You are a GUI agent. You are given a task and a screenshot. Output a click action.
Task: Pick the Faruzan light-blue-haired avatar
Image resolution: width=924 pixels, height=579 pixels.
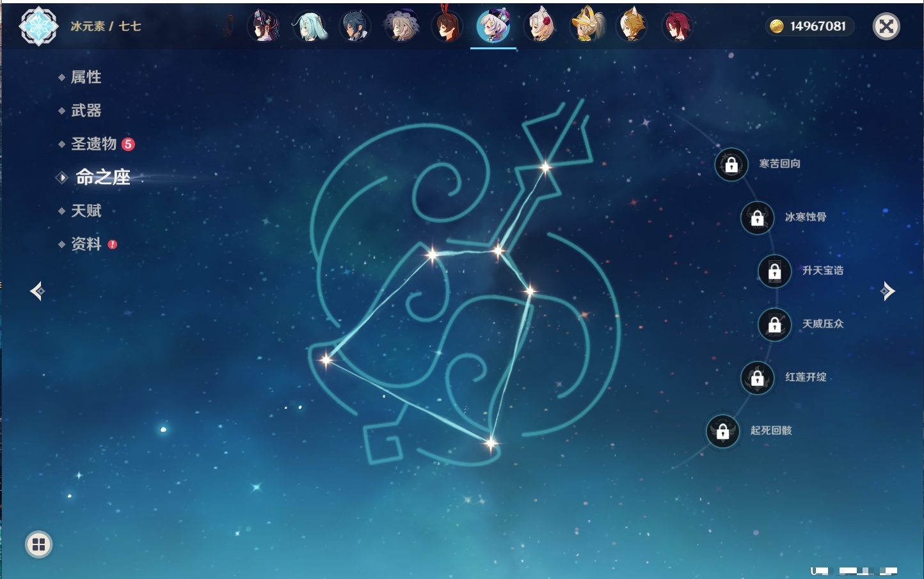[x=310, y=26]
